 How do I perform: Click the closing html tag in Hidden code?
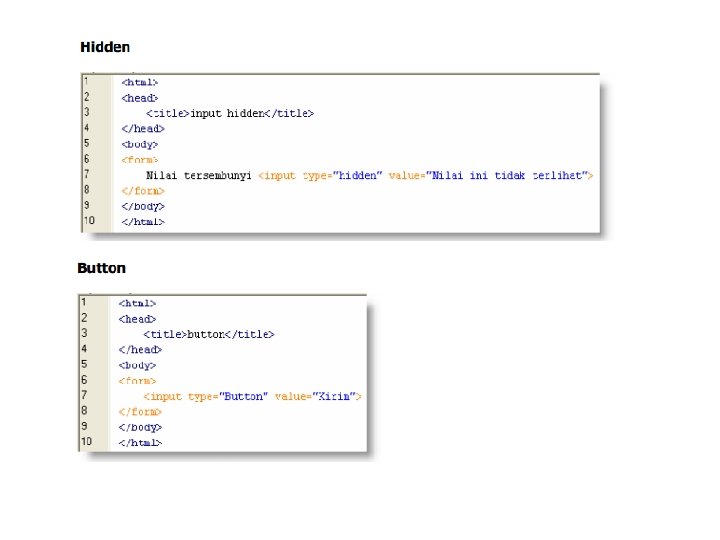[x=143, y=222]
